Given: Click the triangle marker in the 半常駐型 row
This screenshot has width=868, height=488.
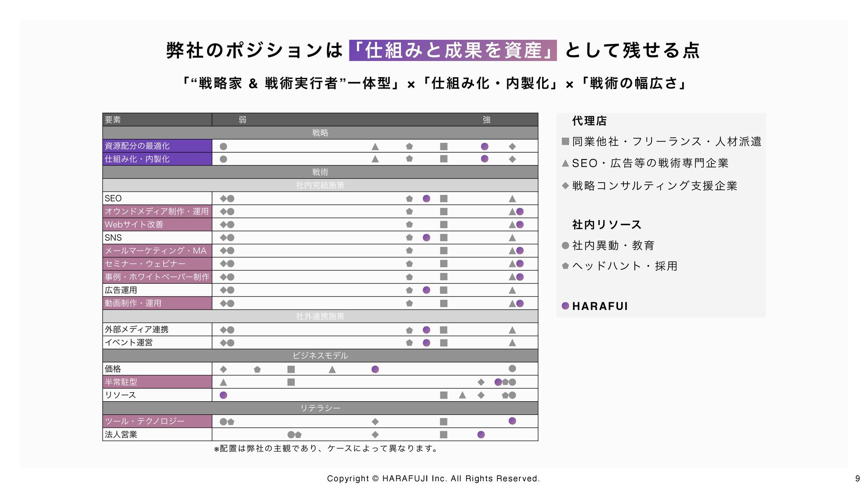Looking at the screenshot, I should coord(223,382).
